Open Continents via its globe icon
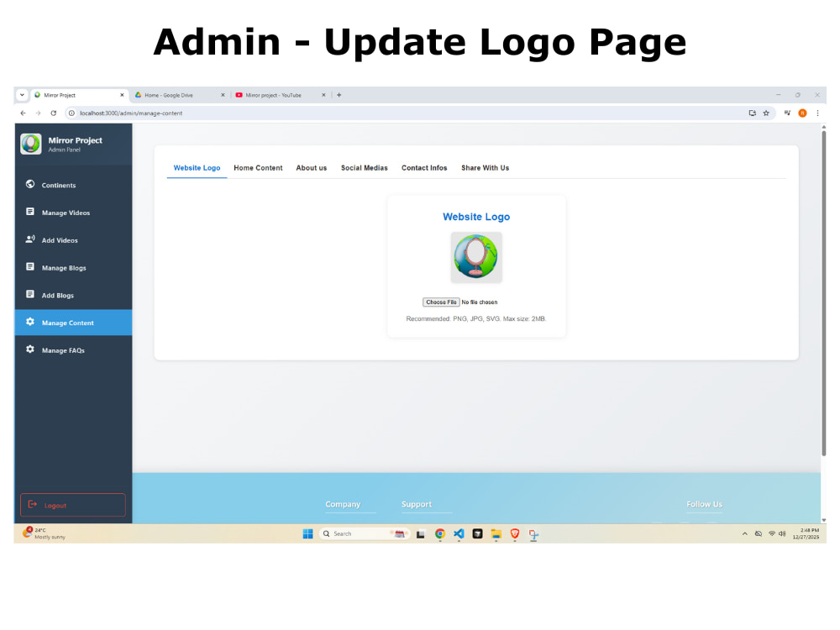Image resolution: width=840 pixels, height=630 pixels. (30, 184)
